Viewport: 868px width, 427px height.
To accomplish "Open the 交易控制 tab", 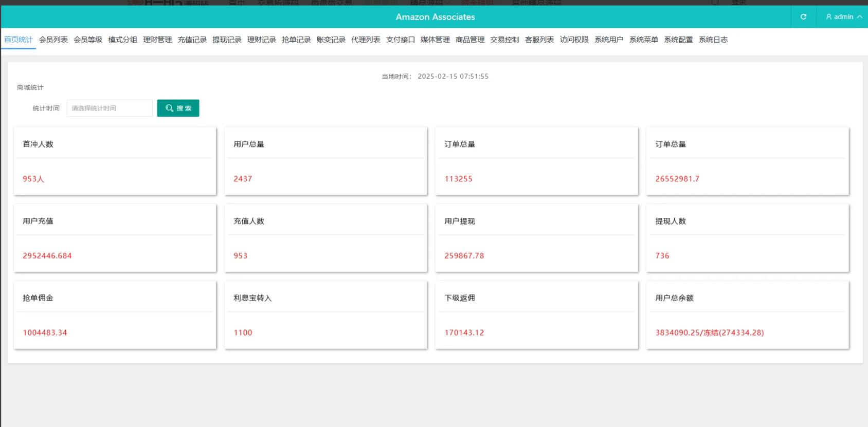I will pos(504,40).
